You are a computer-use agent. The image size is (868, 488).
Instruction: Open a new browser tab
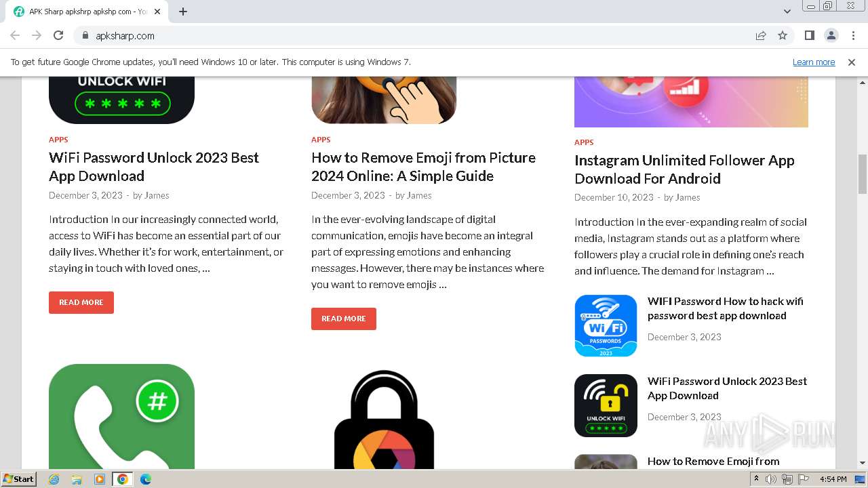point(183,12)
